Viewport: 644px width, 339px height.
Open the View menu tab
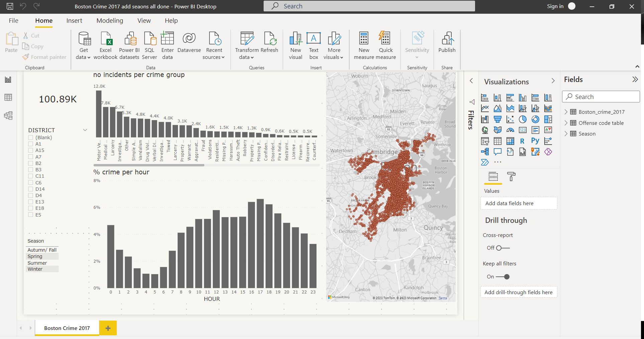pyautogui.click(x=144, y=20)
